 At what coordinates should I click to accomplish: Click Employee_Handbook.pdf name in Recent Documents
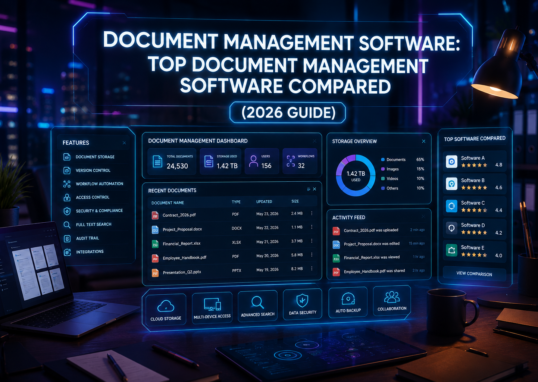tap(185, 257)
